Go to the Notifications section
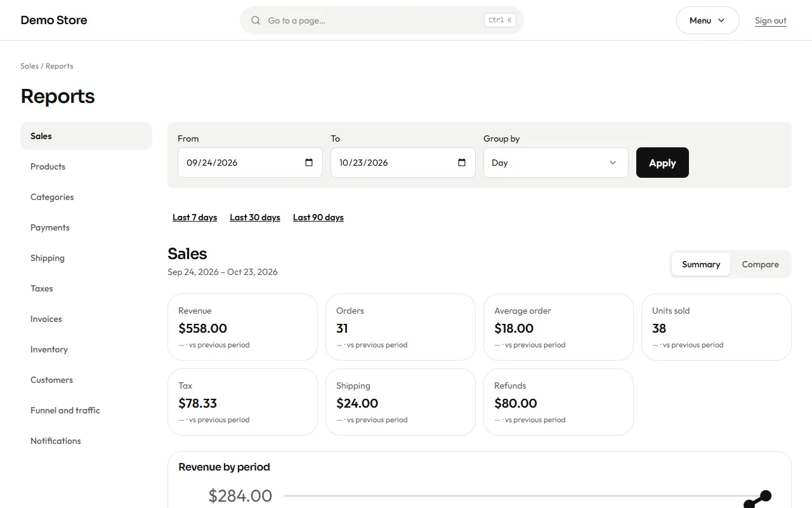This screenshot has width=812, height=508. [86, 441]
